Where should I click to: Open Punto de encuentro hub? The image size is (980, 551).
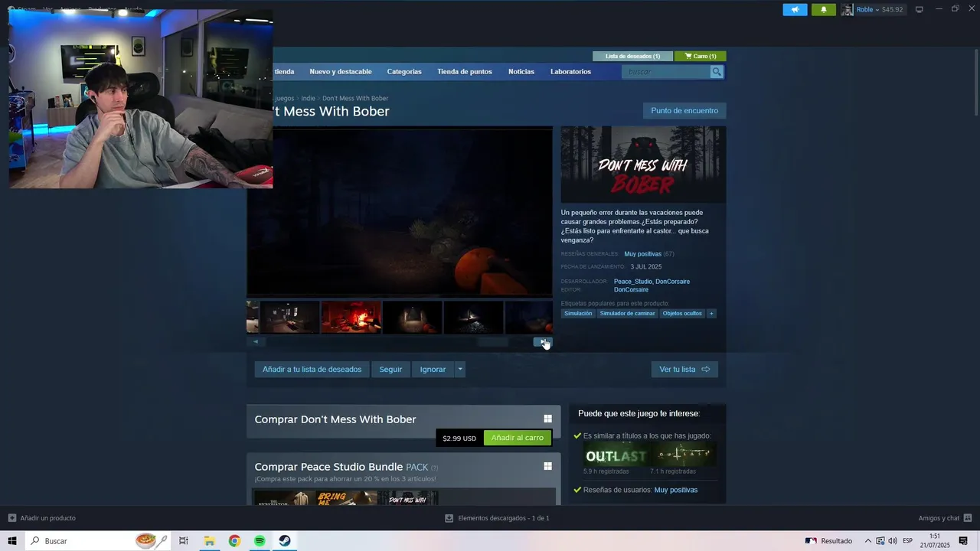[x=684, y=111]
